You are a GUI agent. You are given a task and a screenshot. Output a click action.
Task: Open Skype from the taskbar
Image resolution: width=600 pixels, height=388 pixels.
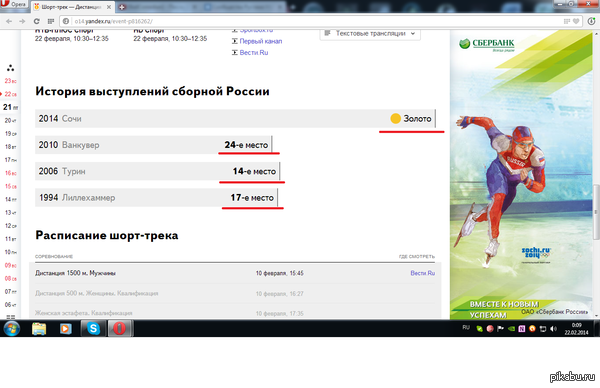pos(93,329)
